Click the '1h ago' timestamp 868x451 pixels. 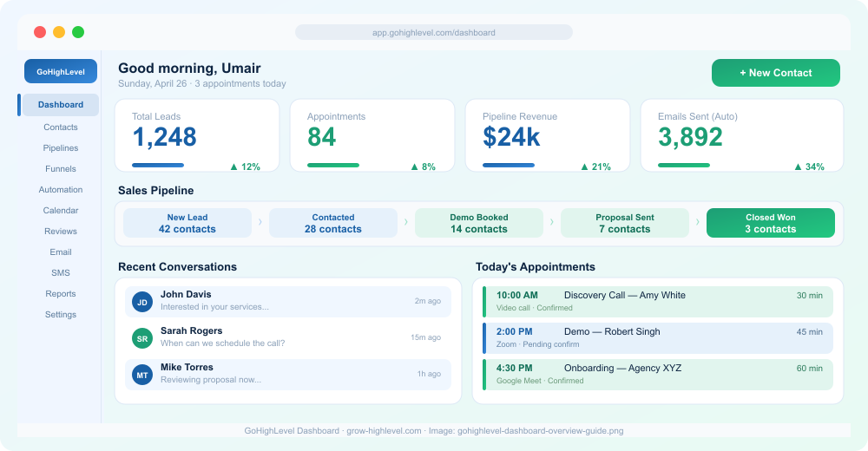(429, 374)
